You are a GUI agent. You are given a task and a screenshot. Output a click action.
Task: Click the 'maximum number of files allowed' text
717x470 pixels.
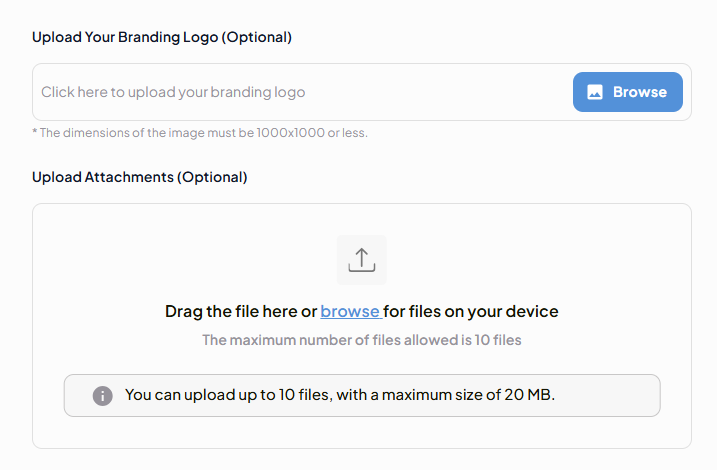pyautogui.click(x=361, y=340)
